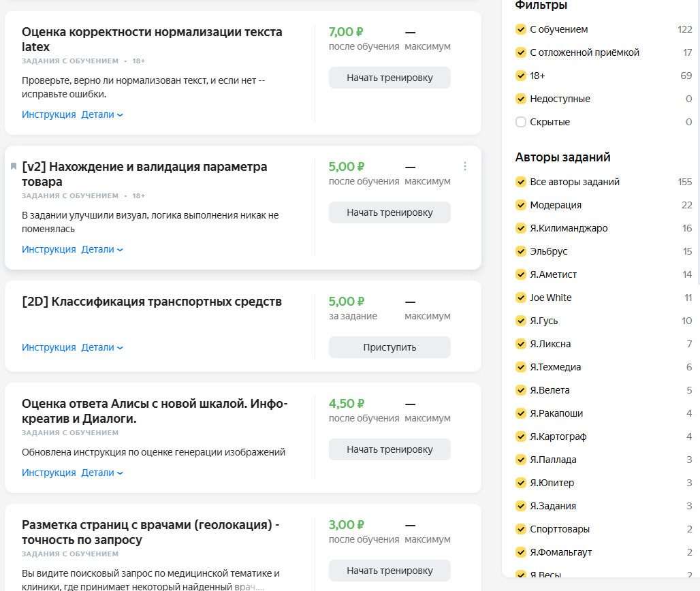
Task: Uncheck the "С отложенной приёмкой" filter
Action: point(520,52)
